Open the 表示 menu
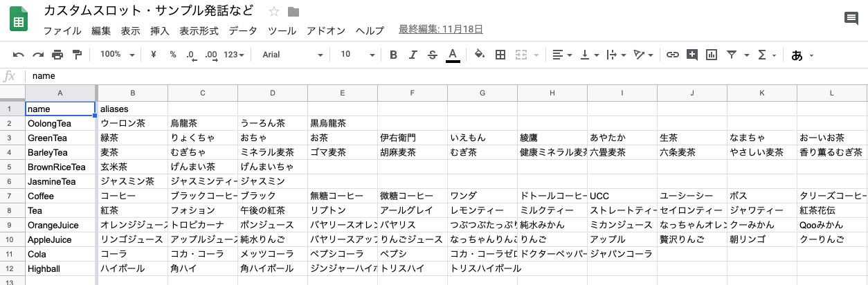The width and height of the screenshot is (868, 285). pos(130,30)
